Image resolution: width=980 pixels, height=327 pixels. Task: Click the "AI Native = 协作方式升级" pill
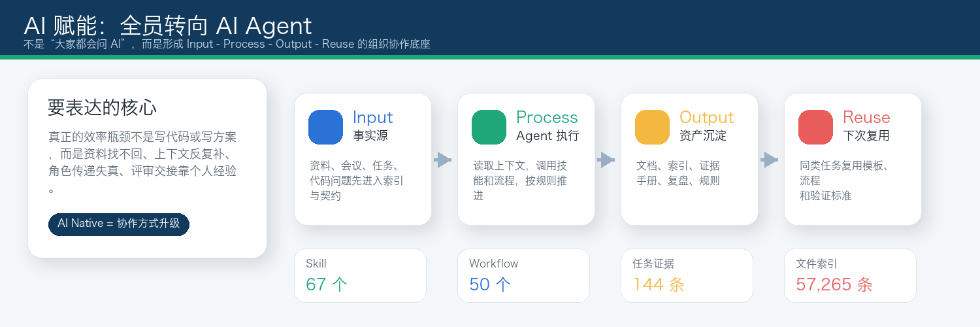tap(118, 224)
